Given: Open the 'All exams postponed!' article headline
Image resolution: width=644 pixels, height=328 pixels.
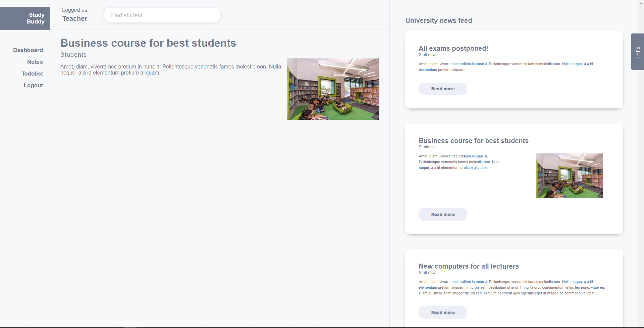Looking at the screenshot, I should tap(453, 48).
